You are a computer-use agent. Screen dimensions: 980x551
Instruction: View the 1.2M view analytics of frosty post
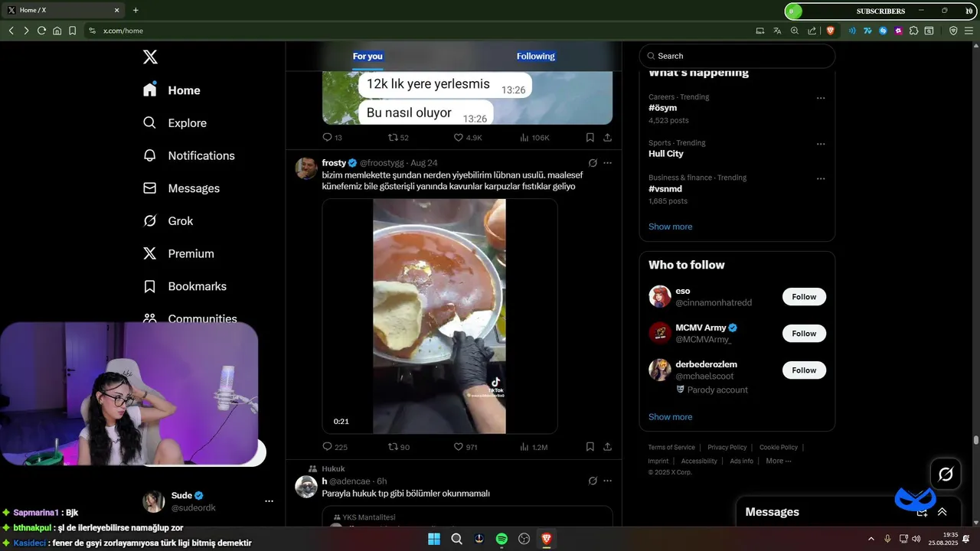(x=534, y=447)
